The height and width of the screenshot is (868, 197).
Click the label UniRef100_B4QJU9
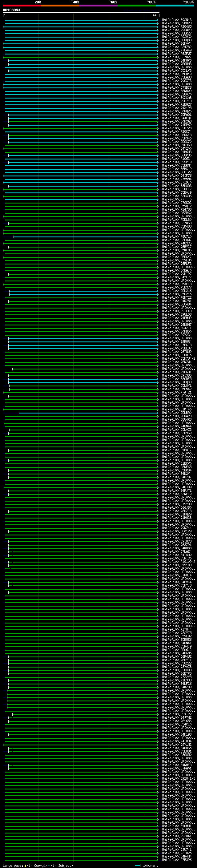177,487
